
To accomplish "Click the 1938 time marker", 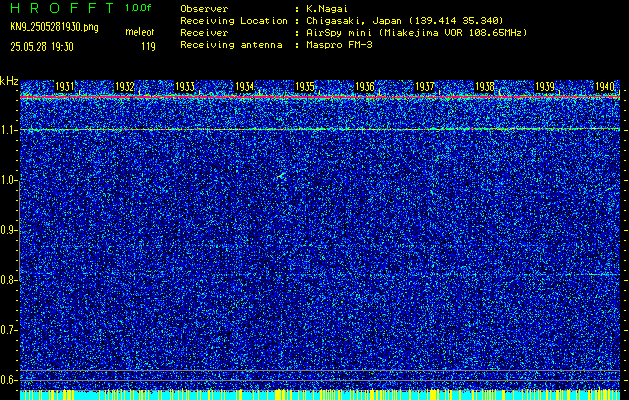I will 485,87.
